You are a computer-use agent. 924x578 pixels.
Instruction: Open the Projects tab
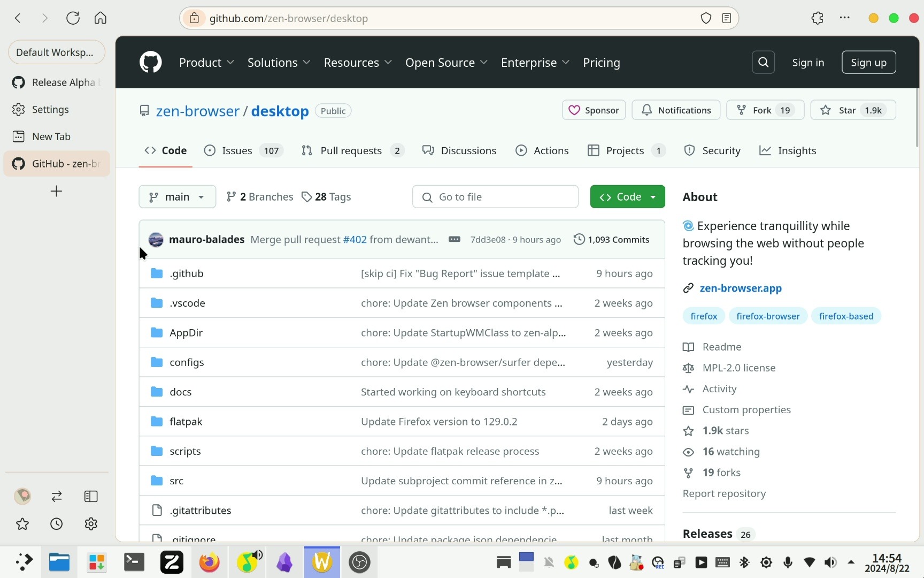626,151
